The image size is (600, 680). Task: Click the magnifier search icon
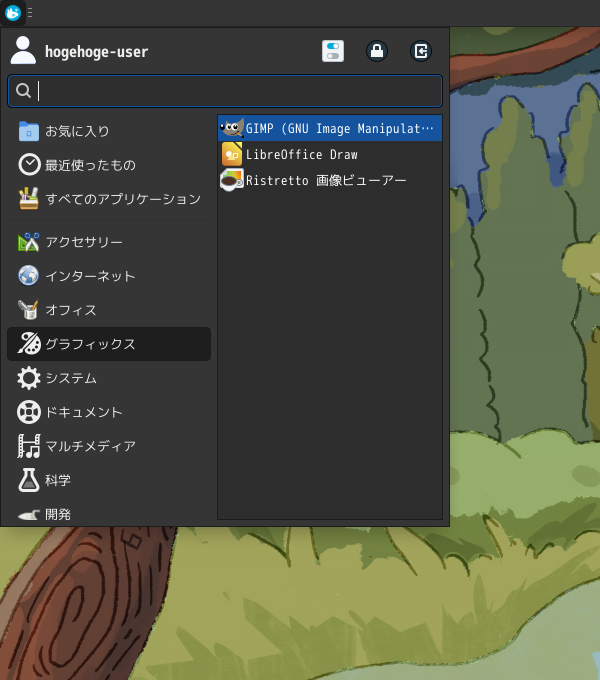pos(23,91)
